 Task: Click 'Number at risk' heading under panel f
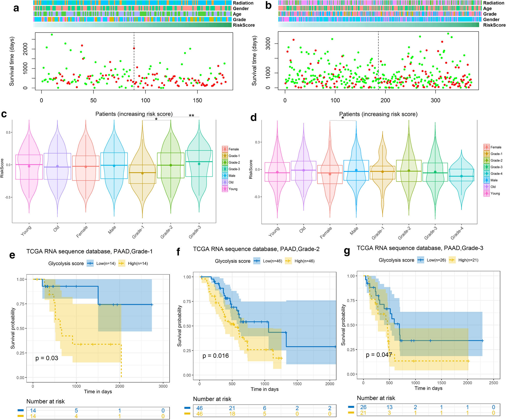click(212, 399)
